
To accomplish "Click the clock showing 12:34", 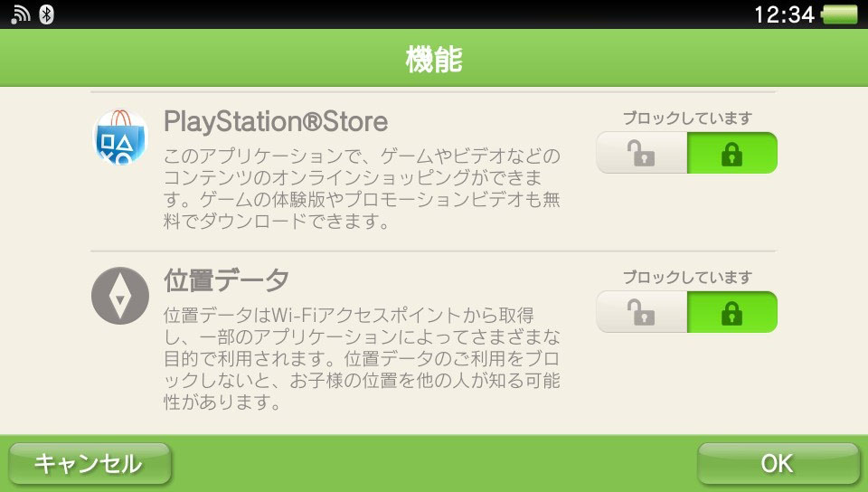I will [785, 14].
